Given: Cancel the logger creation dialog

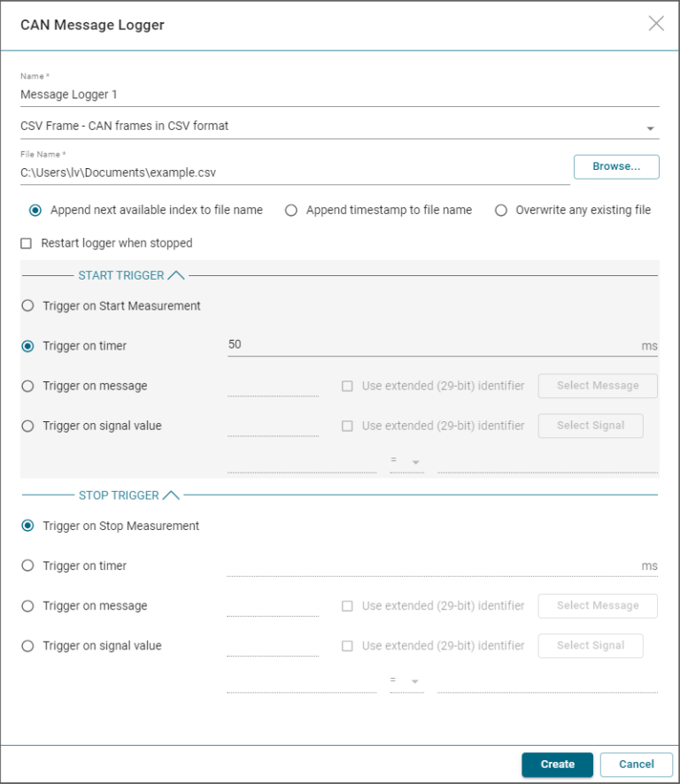Looking at the screenshot, I should pos(636,765).
